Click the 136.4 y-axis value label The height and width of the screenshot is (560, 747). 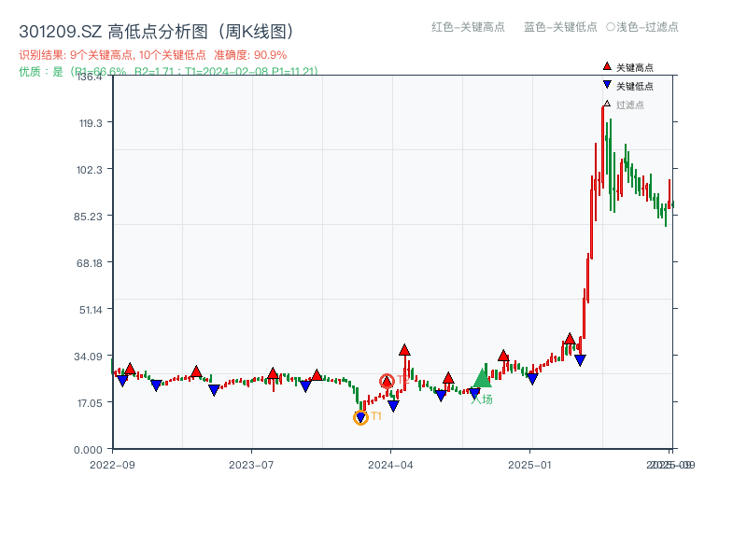[88, 77]
